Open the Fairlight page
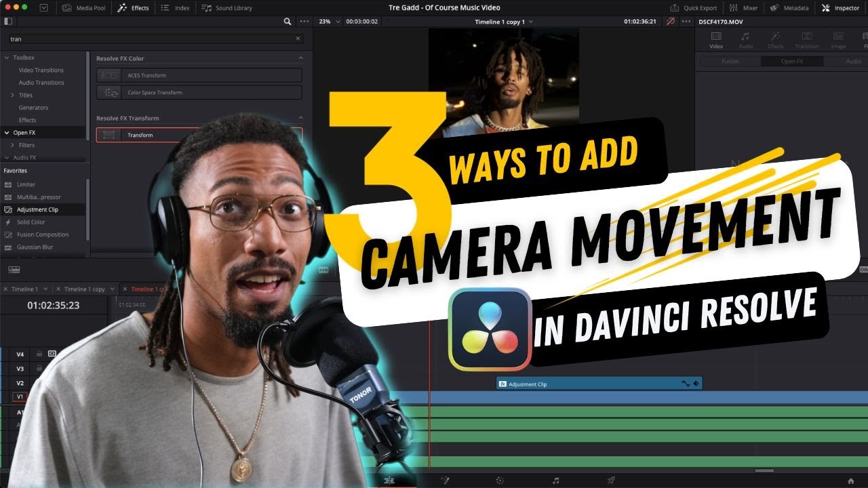 (555, 480)
